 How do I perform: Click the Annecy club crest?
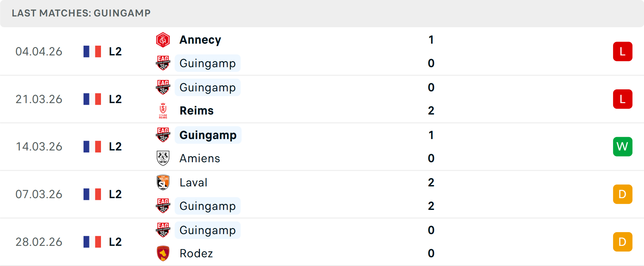coord(163,39)
